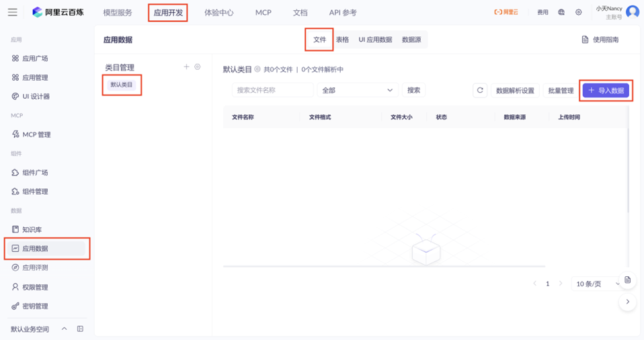Click the 组件管理 puzzle icon
644x340 pixels.
point(15,192)
